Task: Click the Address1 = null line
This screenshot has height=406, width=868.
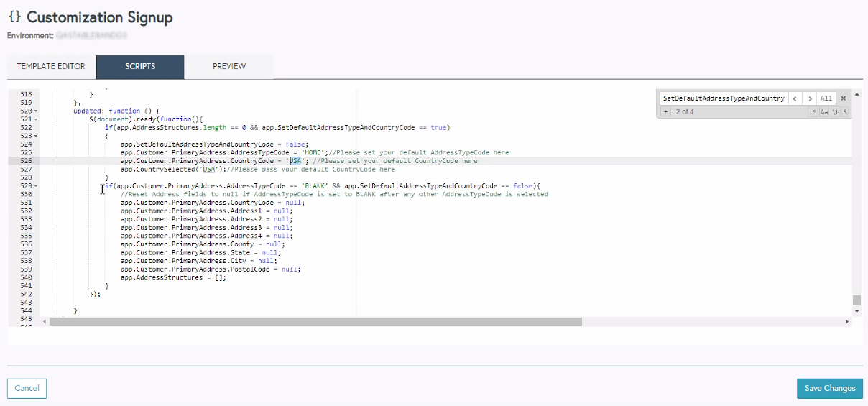Action: tap(206, 211)
